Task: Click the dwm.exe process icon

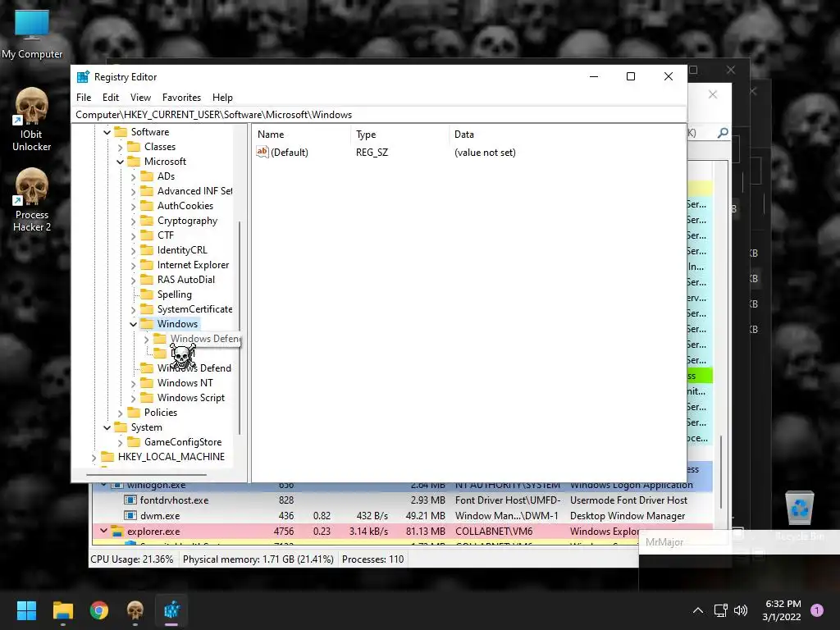Action: coord(130,516)
